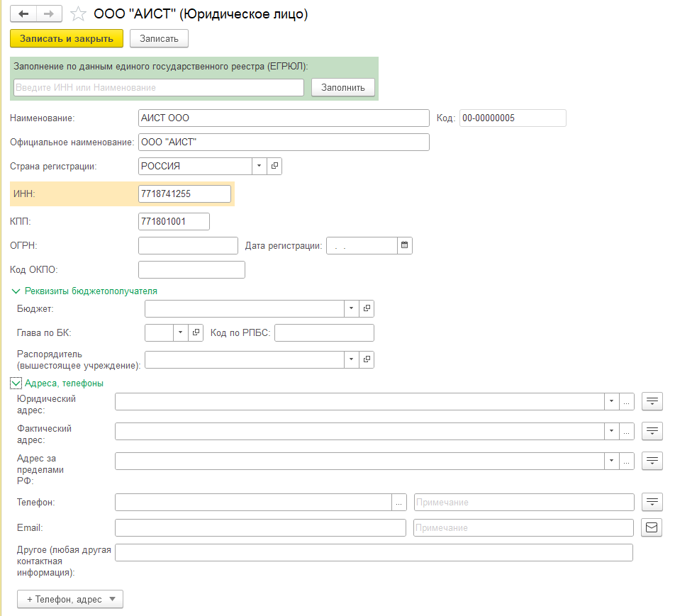Open Фактический адрес dropdown arrow

611,431
